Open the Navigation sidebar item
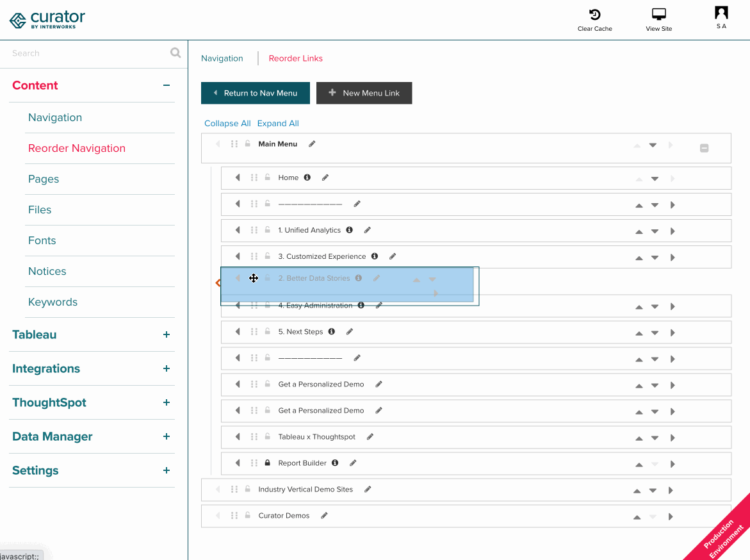Image resolution: width=750 pixels, height=560 pixels. pyautogui.click(x=55, y=118)
